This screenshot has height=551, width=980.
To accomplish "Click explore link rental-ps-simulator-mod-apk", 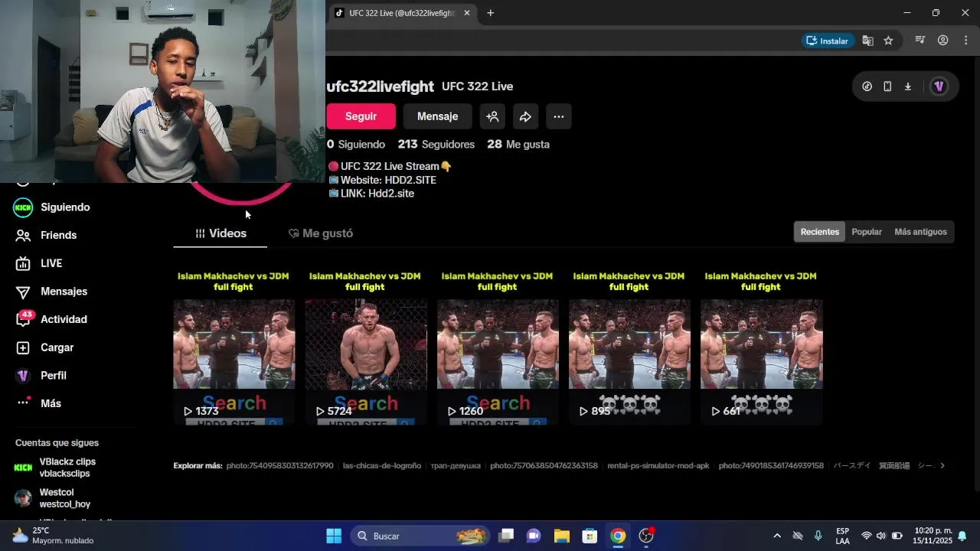I will point(658,465).
